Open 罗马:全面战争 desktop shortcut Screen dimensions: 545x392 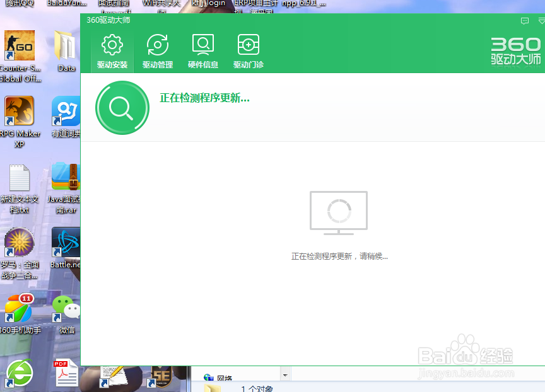(20, 253)
